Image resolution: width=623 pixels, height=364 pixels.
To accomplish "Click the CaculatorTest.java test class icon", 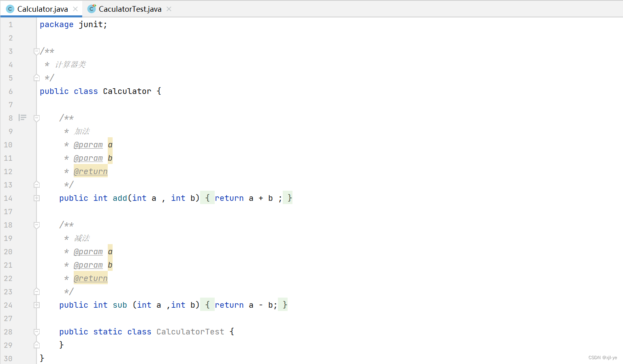I will tap(92, 9).
